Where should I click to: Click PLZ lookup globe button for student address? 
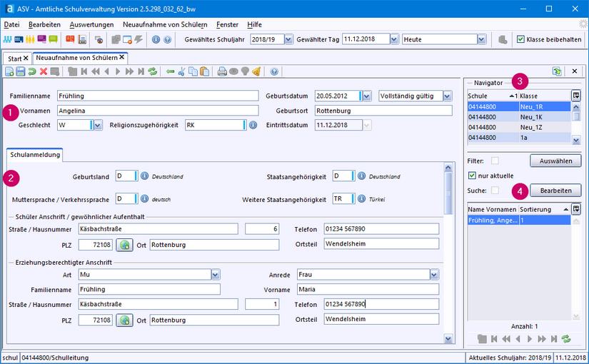tap(125, 245)
